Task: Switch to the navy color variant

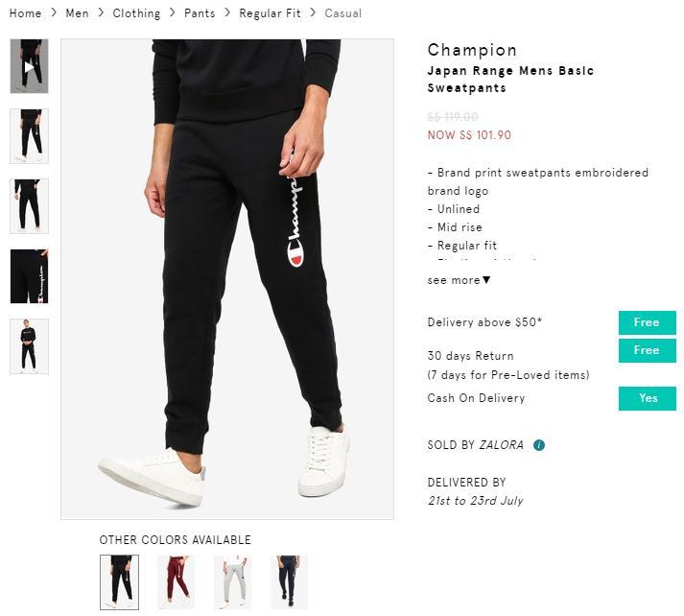Action: click(289, 581)
